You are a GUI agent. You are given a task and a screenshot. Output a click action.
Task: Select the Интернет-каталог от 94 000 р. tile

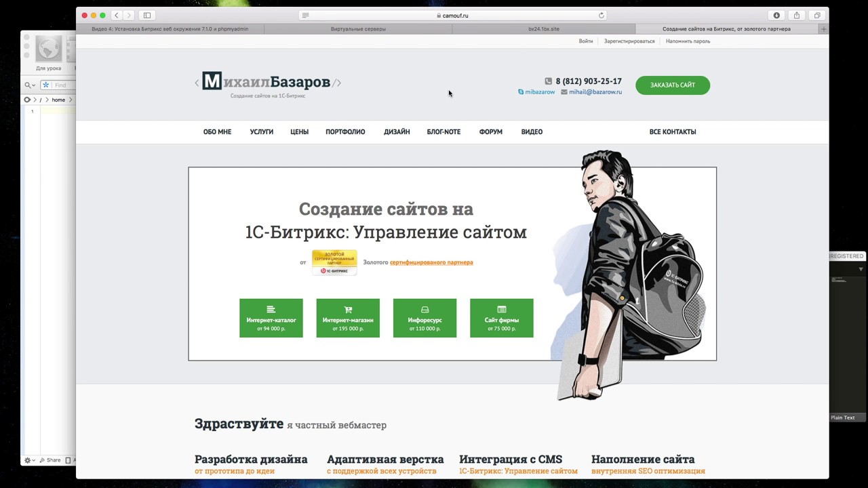[271, 318]
